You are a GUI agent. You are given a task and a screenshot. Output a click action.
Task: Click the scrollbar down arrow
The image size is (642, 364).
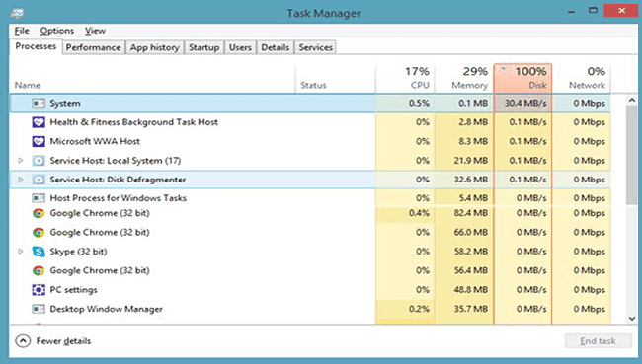[x=632, y=319]
